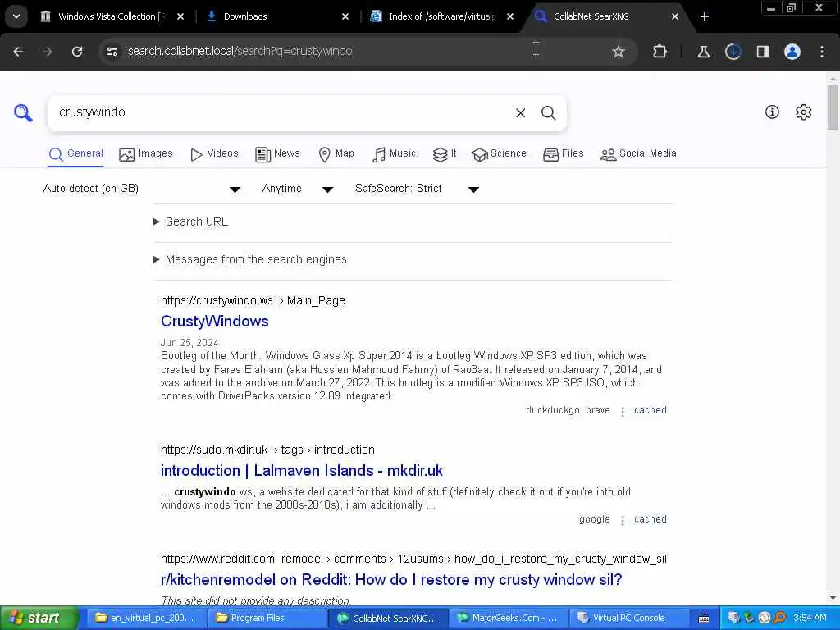The image size is (840, 630).
Task: Switch to the News category
Action: tap(277, 153)
